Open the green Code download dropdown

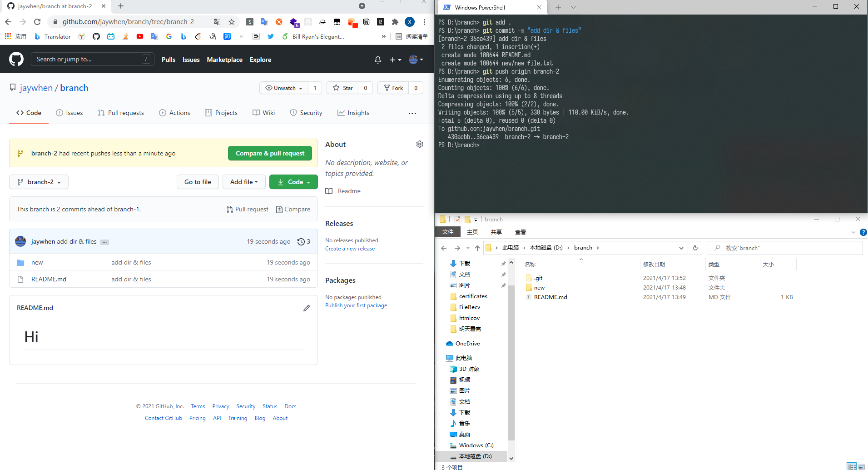293,182
